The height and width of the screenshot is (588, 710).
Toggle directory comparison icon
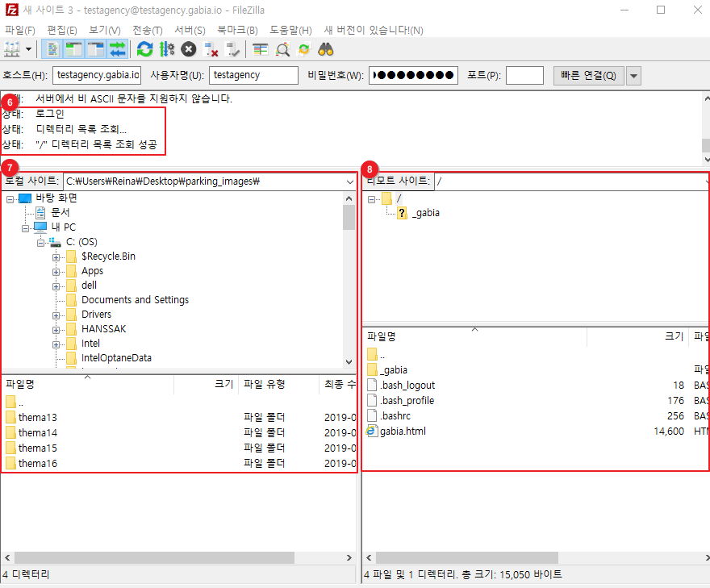(x=282, y=49)
